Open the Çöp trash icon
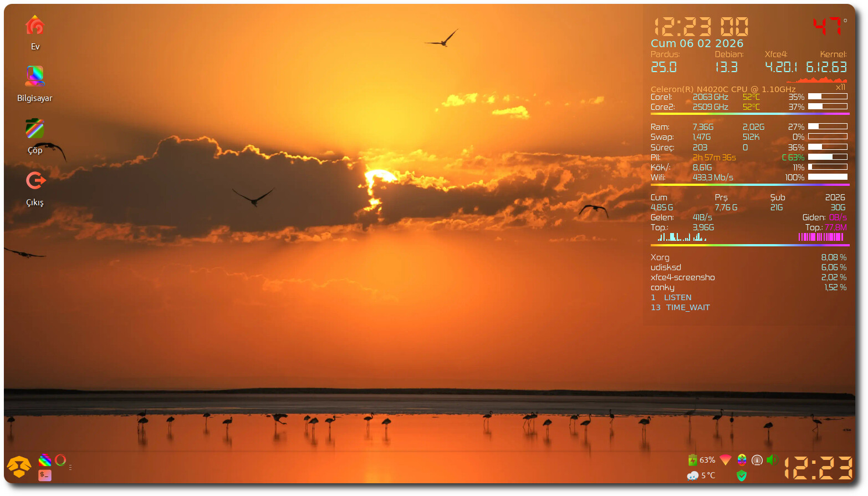Viewport: 868px width, 496px height. [x=35, y=129]
